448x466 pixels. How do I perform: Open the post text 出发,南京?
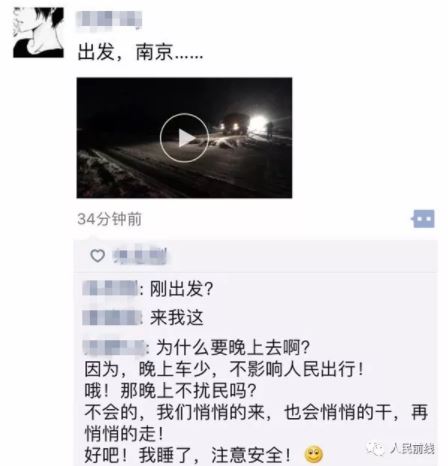pyautogui.click(x=140, y=53)
